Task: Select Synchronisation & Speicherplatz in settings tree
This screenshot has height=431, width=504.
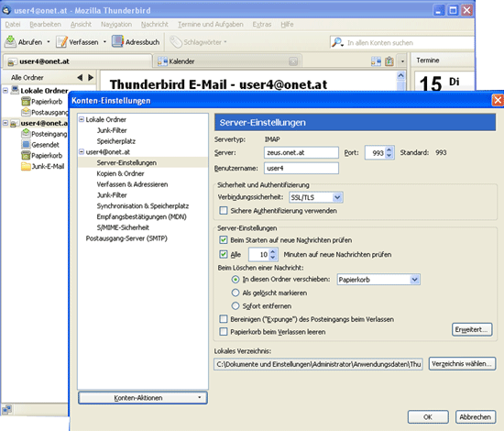Action: (143, 205)
